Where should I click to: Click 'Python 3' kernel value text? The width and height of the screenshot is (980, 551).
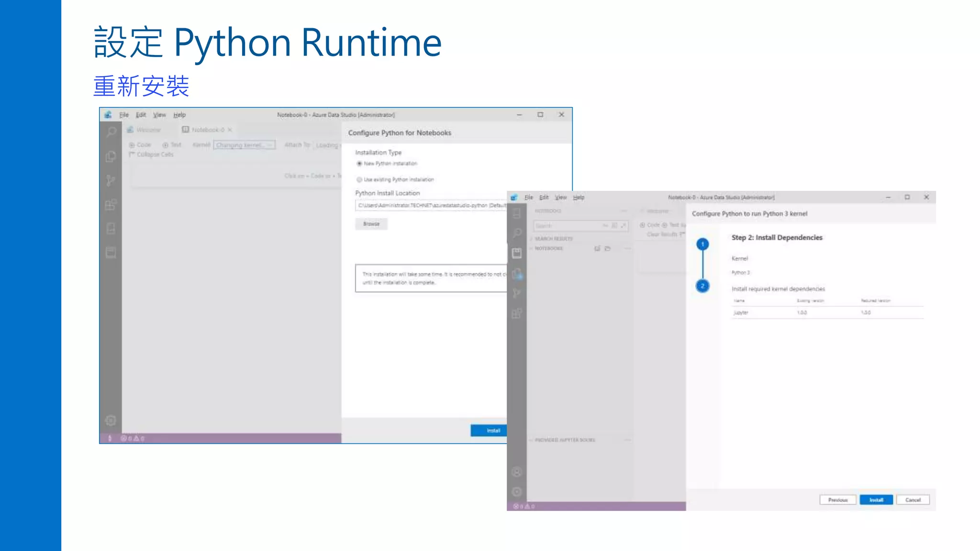741,273
